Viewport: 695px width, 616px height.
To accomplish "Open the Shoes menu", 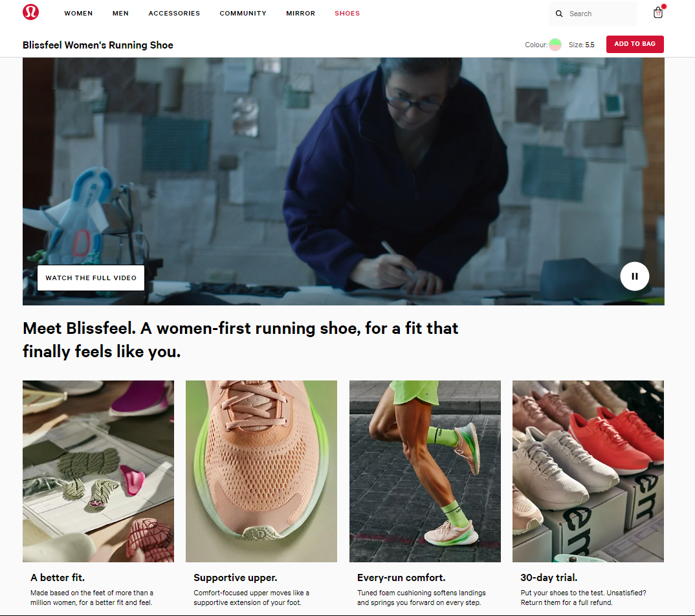I will click(x=347, y=14).
